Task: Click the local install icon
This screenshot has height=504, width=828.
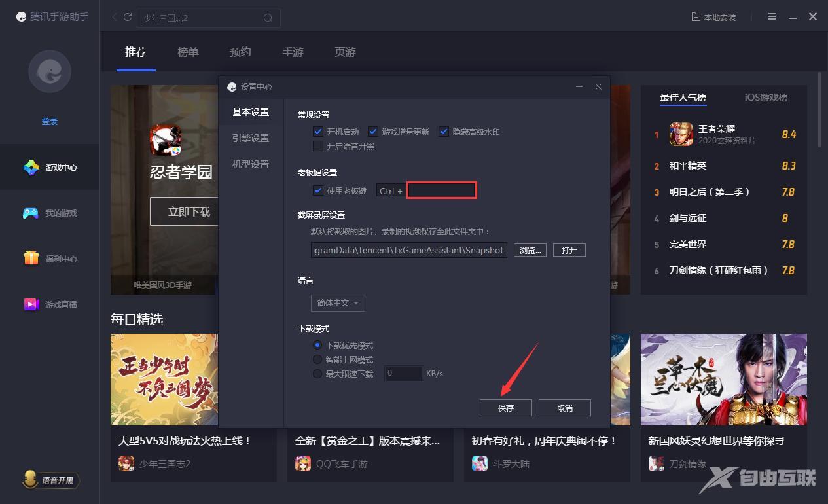Action: (x=696, y=17)
